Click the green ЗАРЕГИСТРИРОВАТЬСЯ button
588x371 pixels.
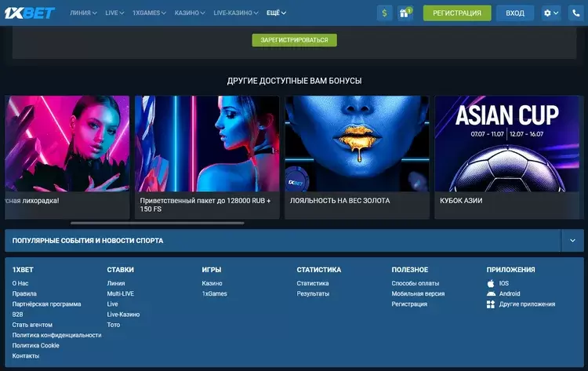294,40
